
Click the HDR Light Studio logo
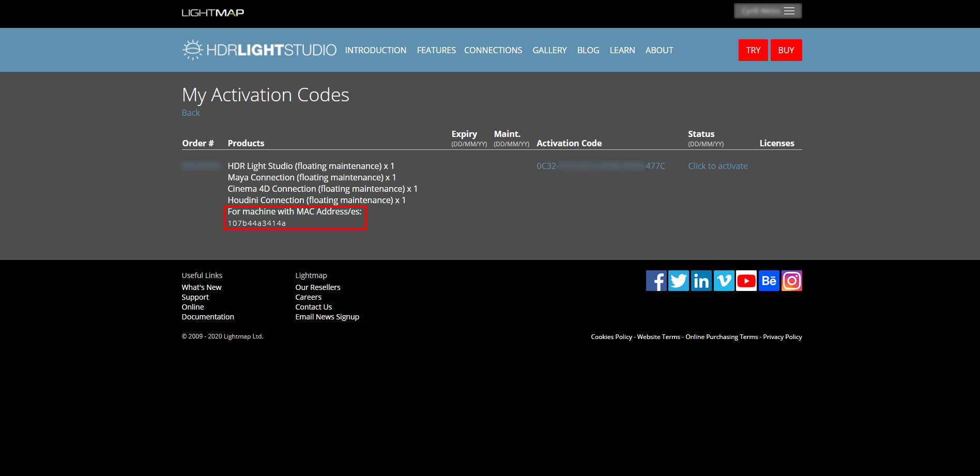point(259,50)
